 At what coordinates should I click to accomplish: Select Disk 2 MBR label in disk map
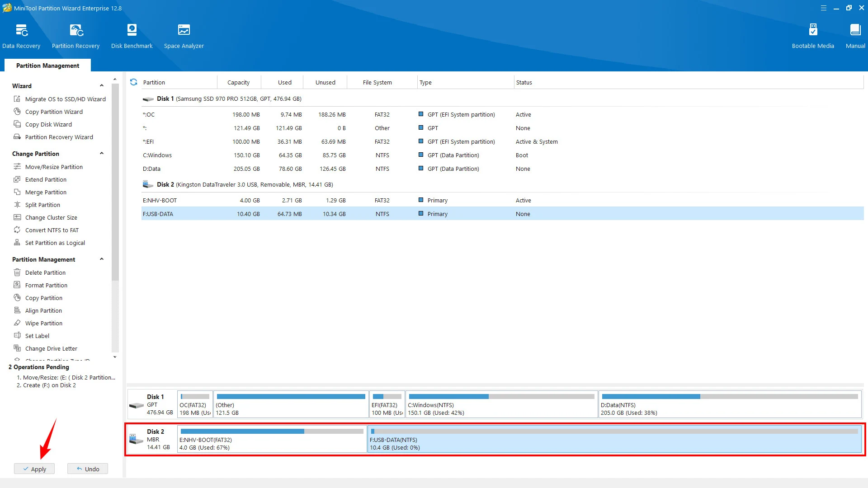click(152, 439)
